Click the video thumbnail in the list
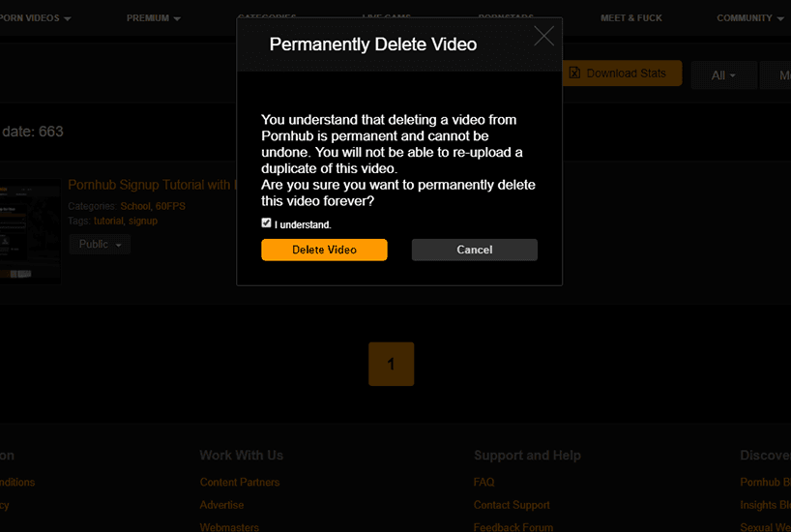The image size is (791, 532). tap(30, 231)
